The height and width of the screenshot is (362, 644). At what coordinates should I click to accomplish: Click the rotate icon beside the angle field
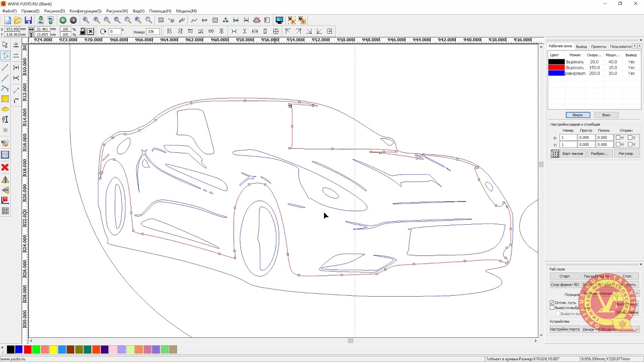click(x=103, y=32)
